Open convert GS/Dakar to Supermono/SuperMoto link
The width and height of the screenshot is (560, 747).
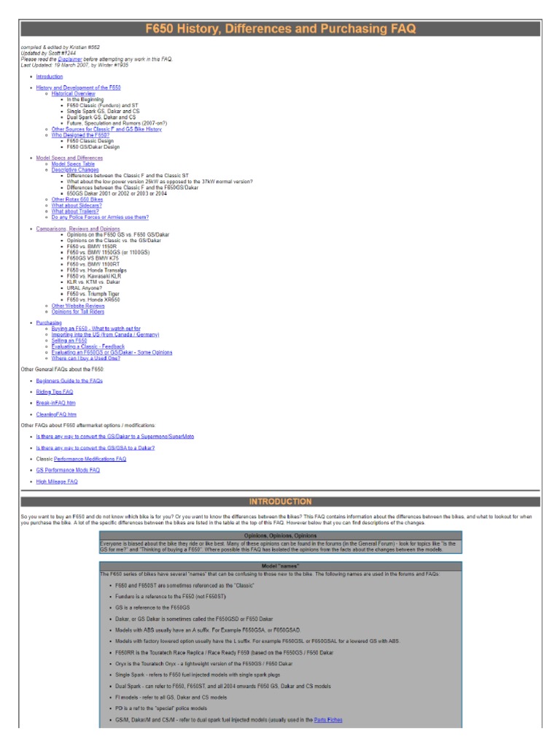pos(115,436)
